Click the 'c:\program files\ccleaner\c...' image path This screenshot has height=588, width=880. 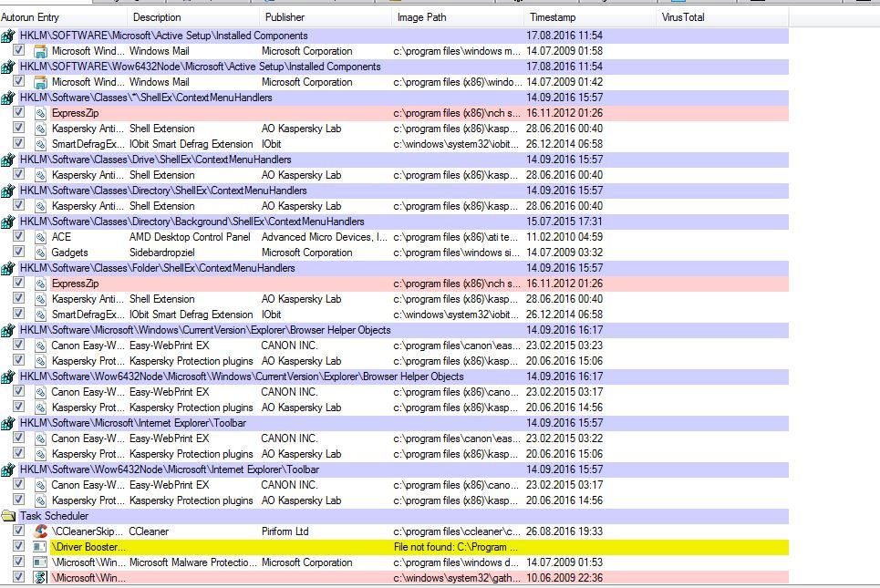click(x=458, y=531)
